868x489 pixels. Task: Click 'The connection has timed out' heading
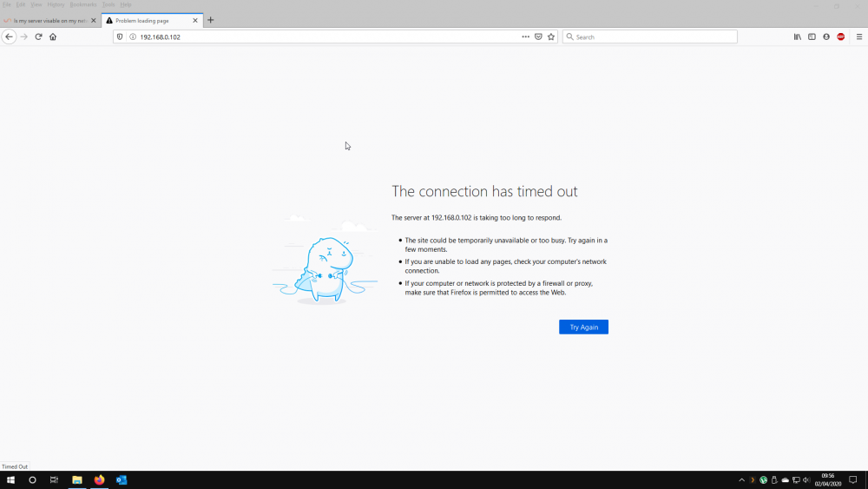tap(484, 191)
